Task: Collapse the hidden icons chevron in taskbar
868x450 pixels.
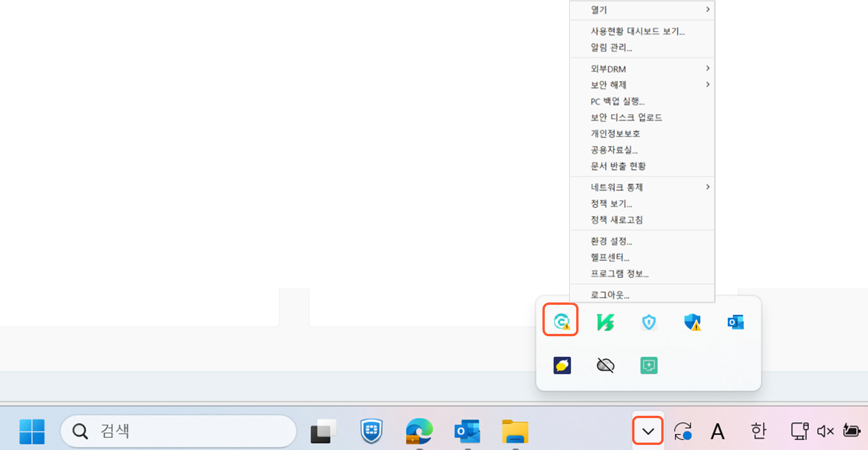Action: [648, 431]
